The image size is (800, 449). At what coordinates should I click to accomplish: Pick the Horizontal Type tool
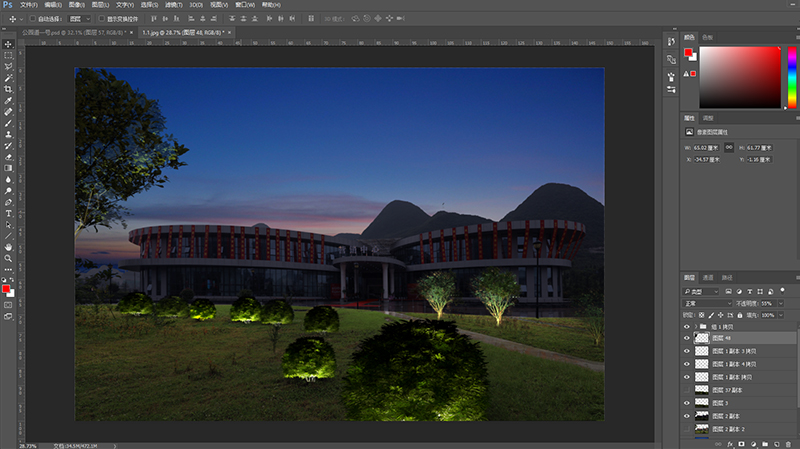pyautogui.click(x=9, y=213)
